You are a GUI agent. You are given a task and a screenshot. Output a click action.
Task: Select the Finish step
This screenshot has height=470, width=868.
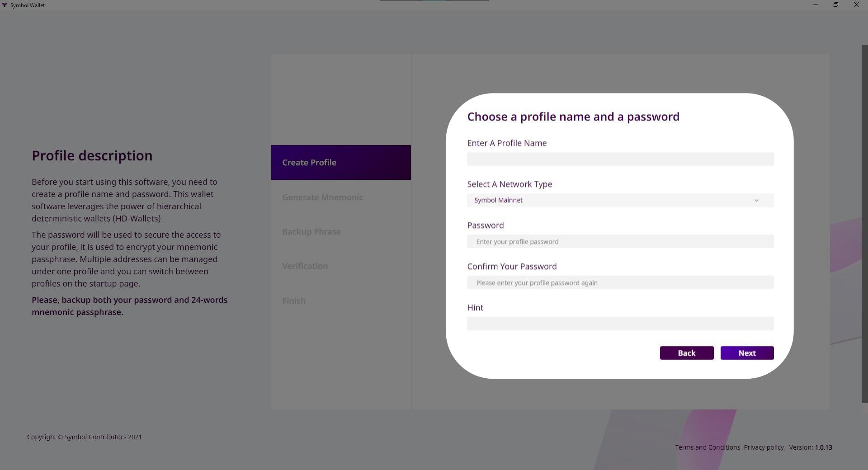pos(293,301)
